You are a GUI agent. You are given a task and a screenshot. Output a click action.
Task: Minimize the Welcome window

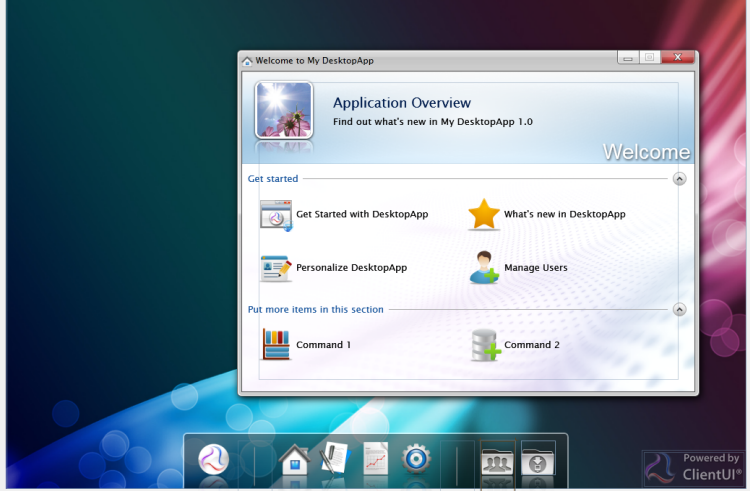628,58
